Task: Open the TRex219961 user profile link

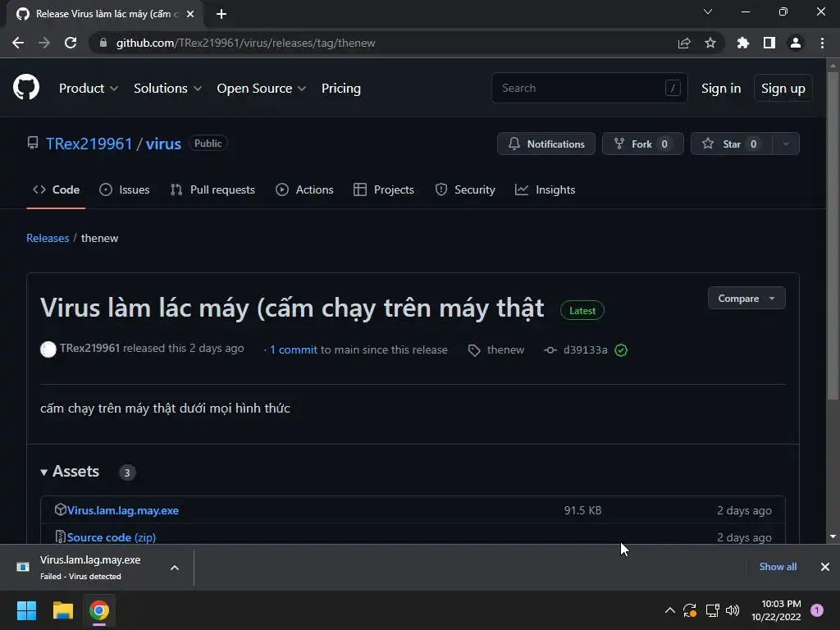Action: pyautogui.click(x=89, y=144)
